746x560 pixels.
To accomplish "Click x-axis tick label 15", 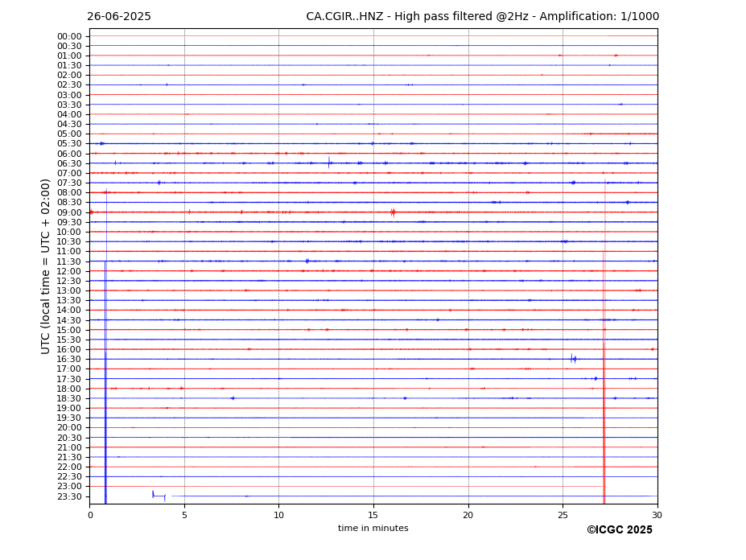I will coord(373,515).
